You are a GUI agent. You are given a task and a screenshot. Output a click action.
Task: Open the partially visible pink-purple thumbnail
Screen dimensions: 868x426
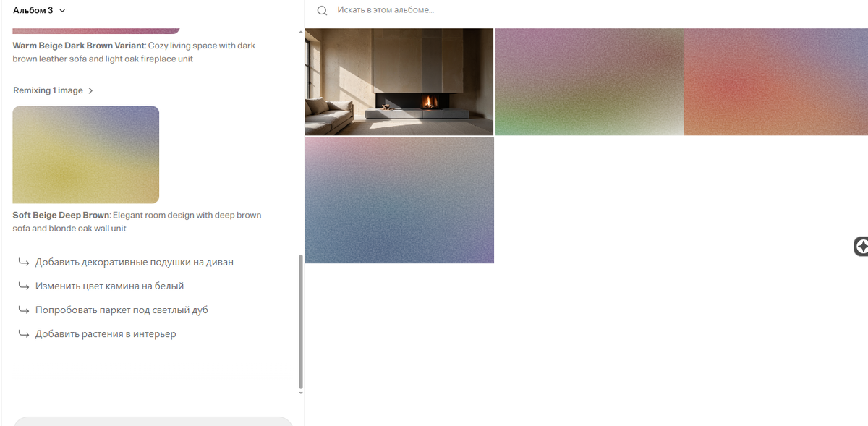[96, 31]
